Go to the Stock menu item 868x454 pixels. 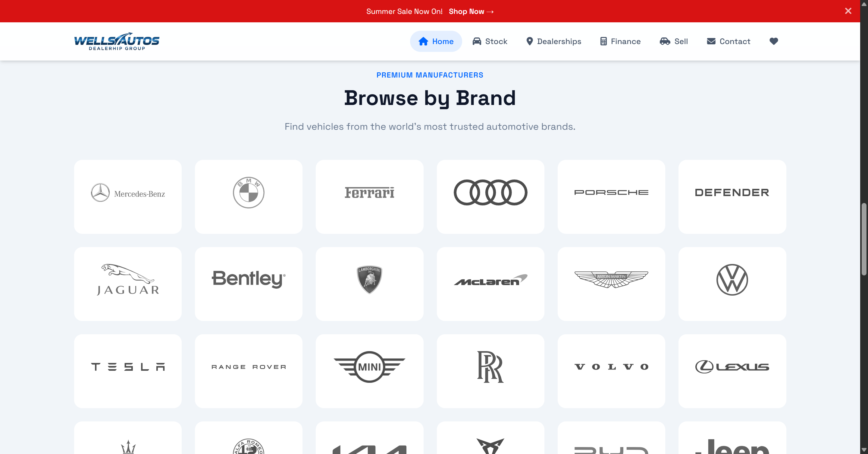490,41
